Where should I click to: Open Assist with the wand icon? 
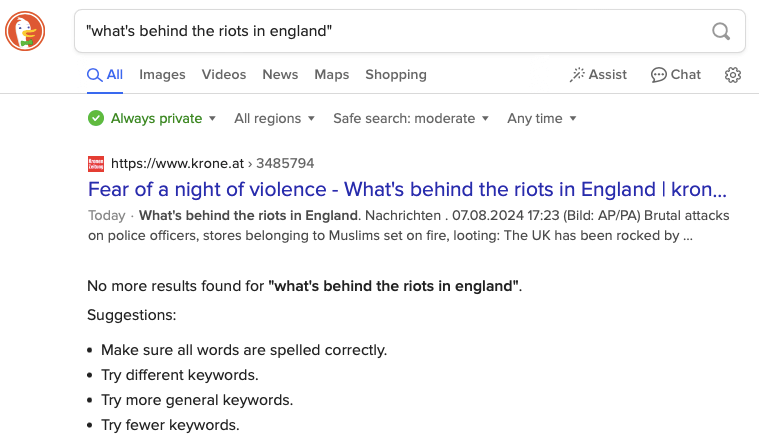[598, 75]
